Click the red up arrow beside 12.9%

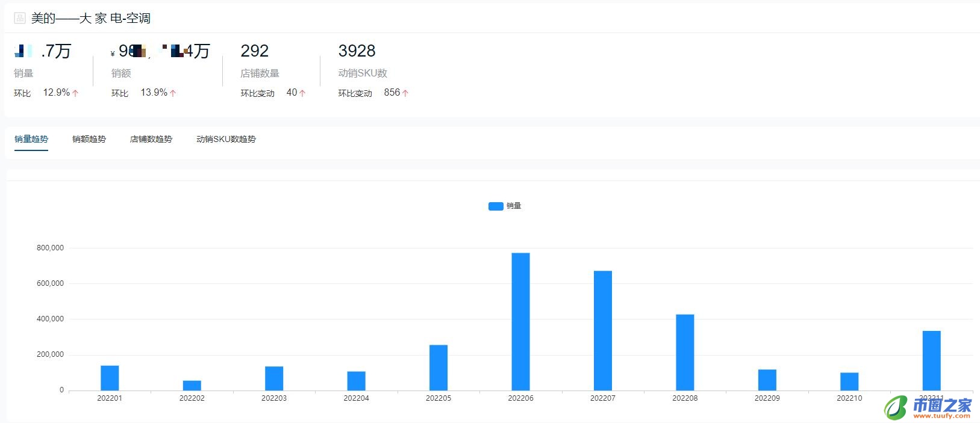(75, 93)
